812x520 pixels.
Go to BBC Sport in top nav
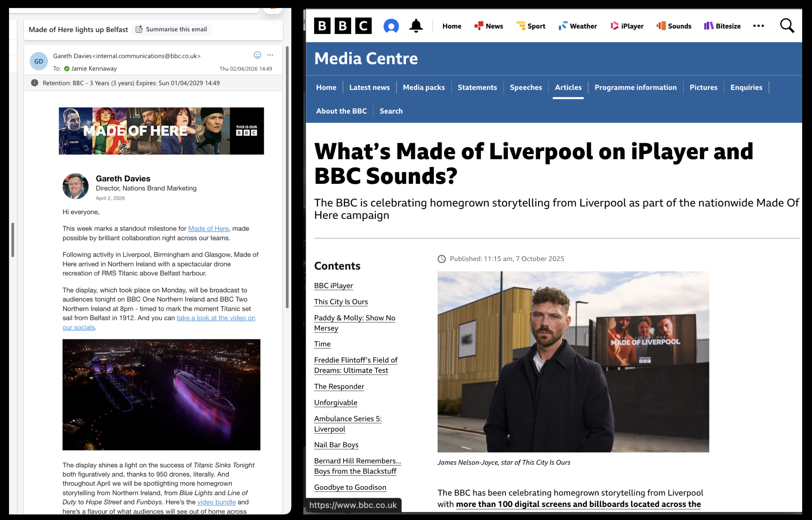coord(531,26)
